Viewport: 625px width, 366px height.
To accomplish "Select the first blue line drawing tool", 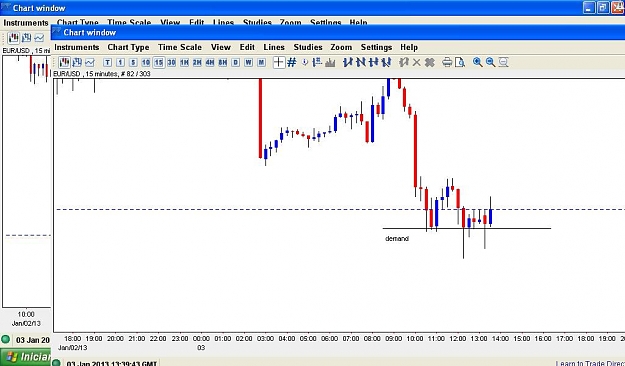I will point(348,62).
